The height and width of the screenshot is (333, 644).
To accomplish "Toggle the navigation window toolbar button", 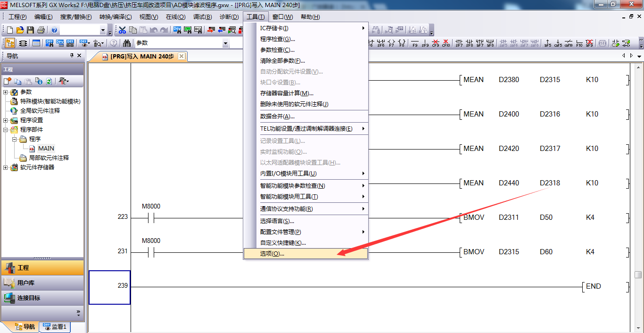I will click(10, 43).
